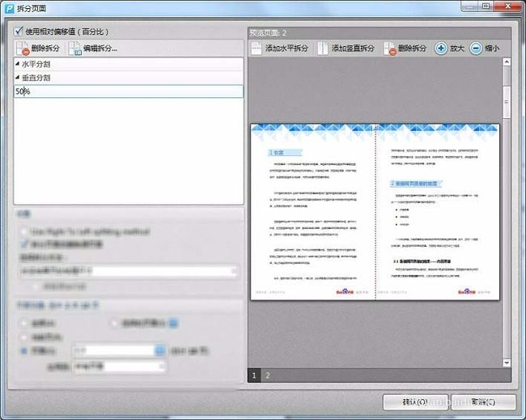Click 删除拆分 in the preview toolbar
This screenshot has height=420, width=526.
(405, 49)
